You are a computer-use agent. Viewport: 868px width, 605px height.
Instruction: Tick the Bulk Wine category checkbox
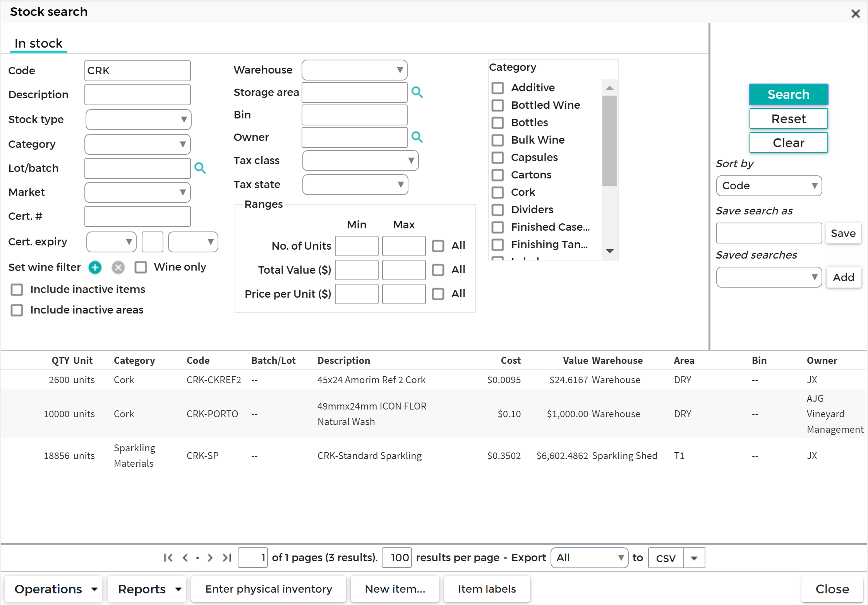497,140
